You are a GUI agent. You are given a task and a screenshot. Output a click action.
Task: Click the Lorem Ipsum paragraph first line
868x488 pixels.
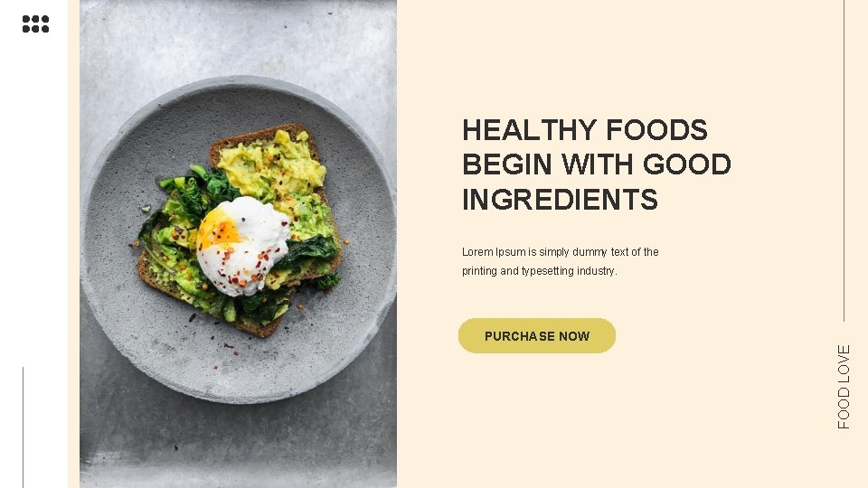[x=561, y=252]
